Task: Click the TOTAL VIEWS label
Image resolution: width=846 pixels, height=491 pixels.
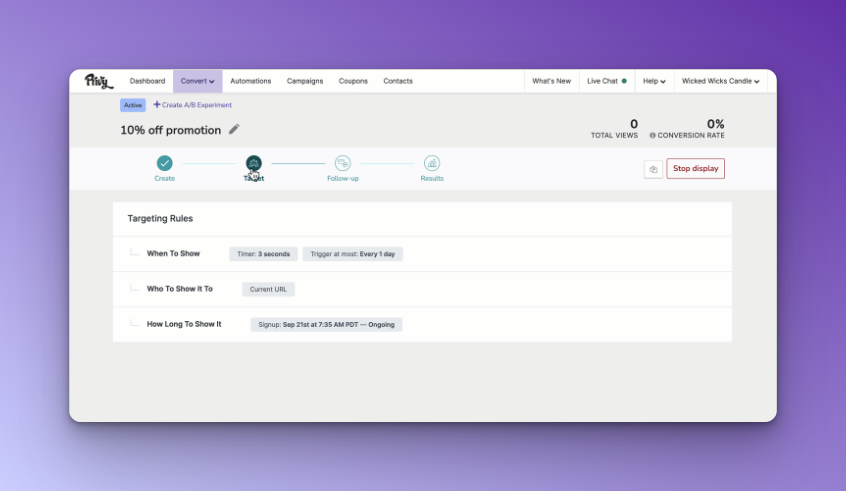Action: [x=614, y=135]
